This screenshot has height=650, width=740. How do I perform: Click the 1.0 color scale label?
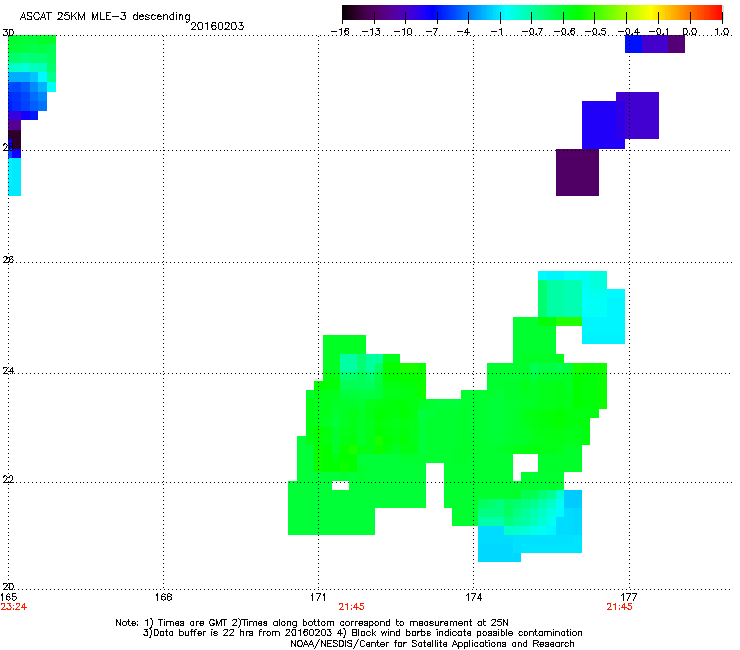pos(722,32)
